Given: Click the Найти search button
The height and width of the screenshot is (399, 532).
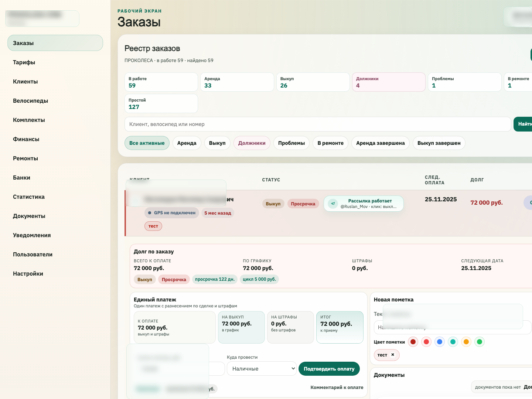Looking at the screenshot, I should pyautogui.click(x=523, y=124).
